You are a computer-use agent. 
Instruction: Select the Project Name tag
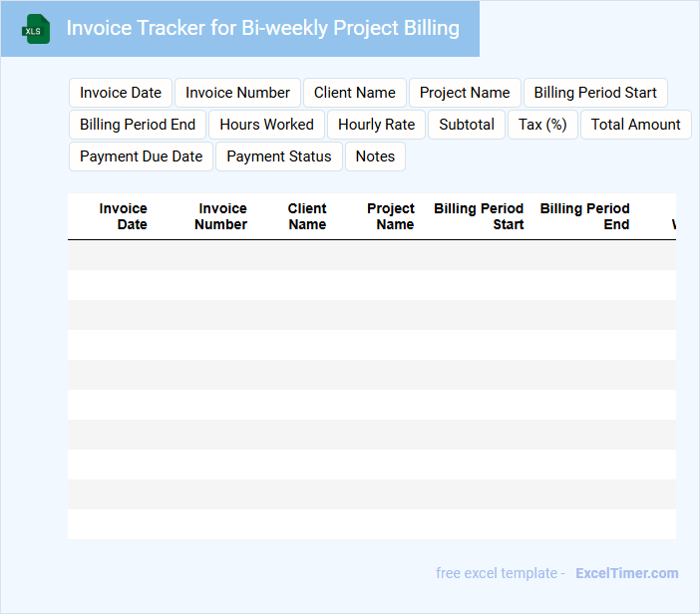tap(465, 93)
